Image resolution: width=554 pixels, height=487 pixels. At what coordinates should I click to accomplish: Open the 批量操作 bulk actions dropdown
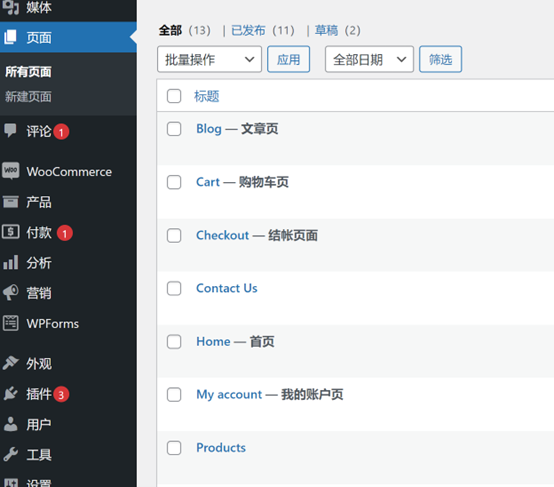(210, 59)
